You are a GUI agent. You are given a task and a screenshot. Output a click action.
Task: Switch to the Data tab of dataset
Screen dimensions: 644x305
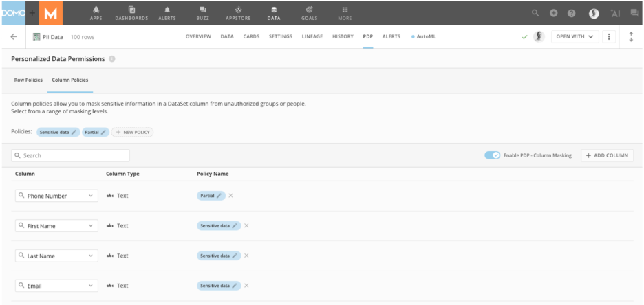[227, 36]
